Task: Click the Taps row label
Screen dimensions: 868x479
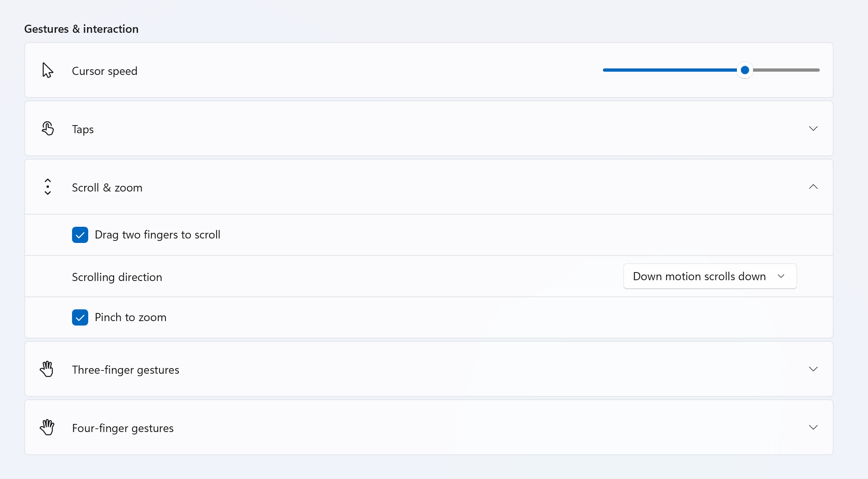Action: (83, 130)
